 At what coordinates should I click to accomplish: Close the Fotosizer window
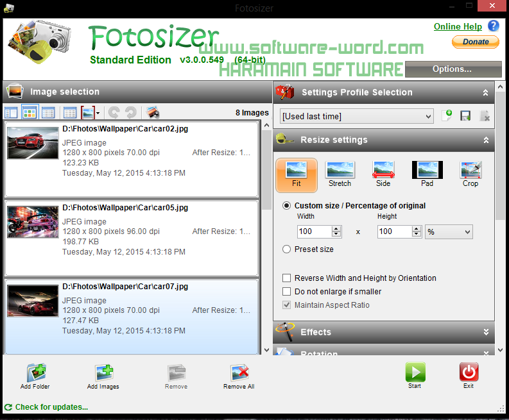tap(492, 6)
